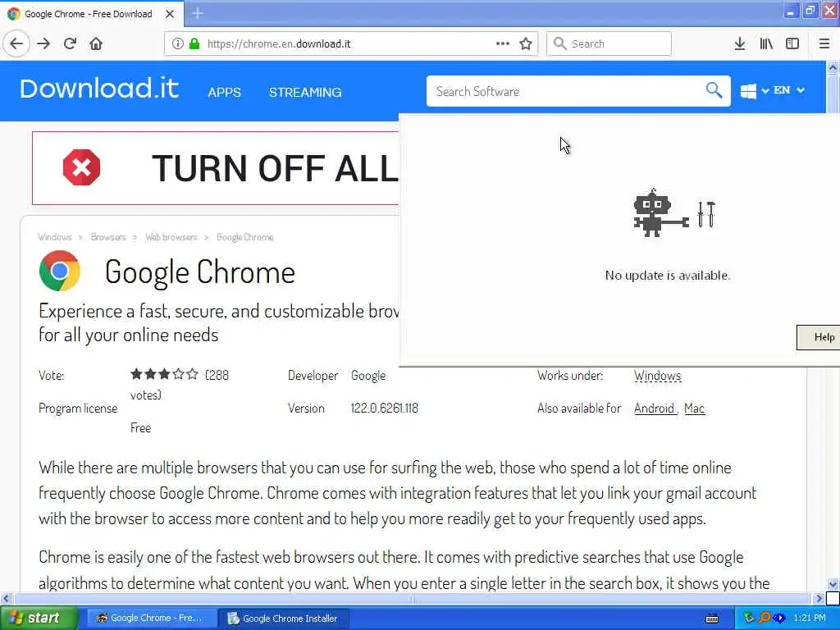Toggle the sidebar view icon
The width and height of the screenshot is (840, 630).
coord(792,43)
